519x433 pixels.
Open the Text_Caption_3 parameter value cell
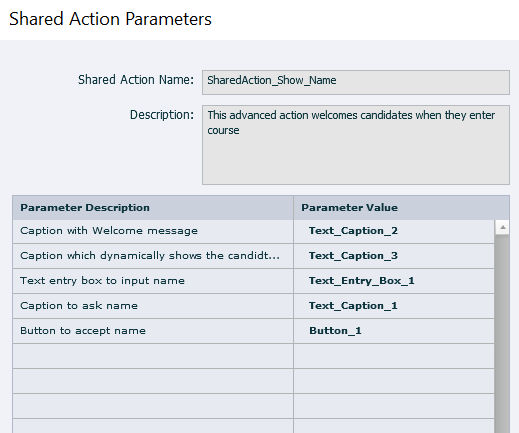tap(393, 256)
